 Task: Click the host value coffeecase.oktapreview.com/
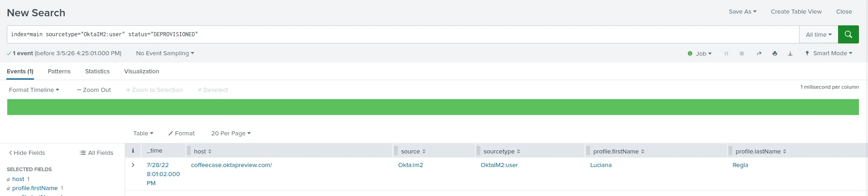(232, 165)
